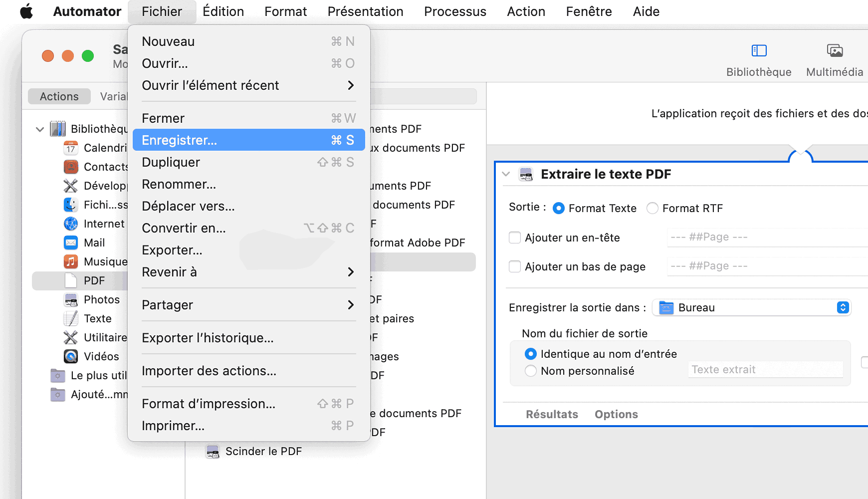Screen dimensions: 868x499
Task: Open the Action menu
Action: tap(526, 11)
